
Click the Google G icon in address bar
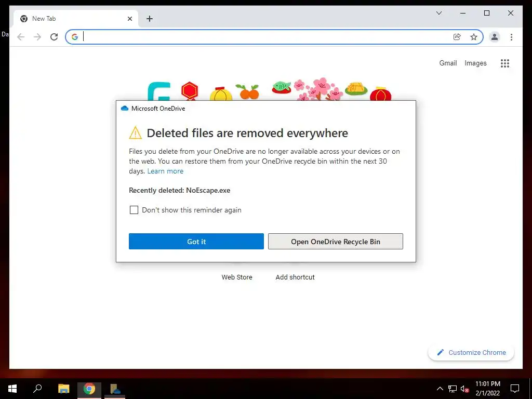click(75, 37)
